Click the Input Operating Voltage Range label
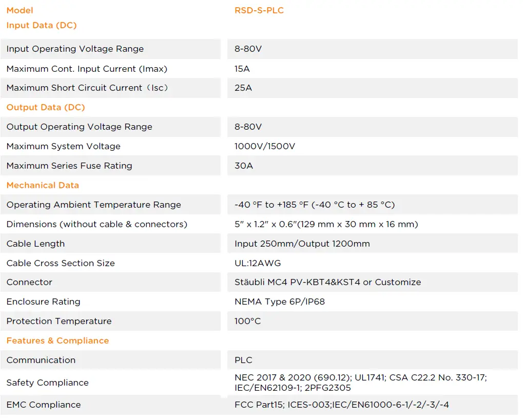This screenshot has width=523, height=420. pyautogui.click(x=75, y=49)
